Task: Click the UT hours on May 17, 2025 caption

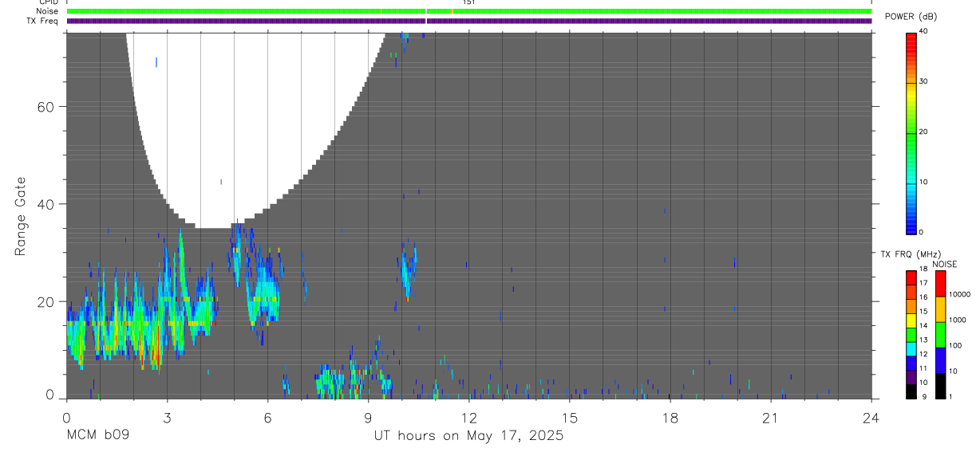Action: pyautogui.click(x=469, y=436)
